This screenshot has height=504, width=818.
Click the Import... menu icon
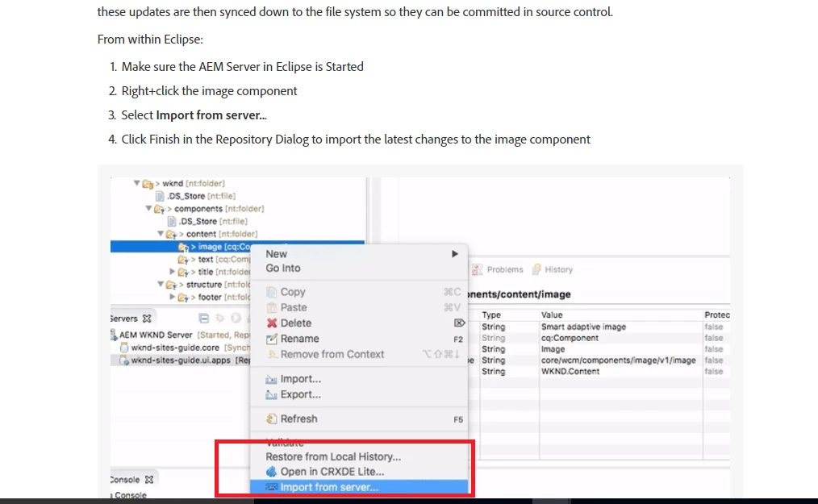click(x=271, y=379)
